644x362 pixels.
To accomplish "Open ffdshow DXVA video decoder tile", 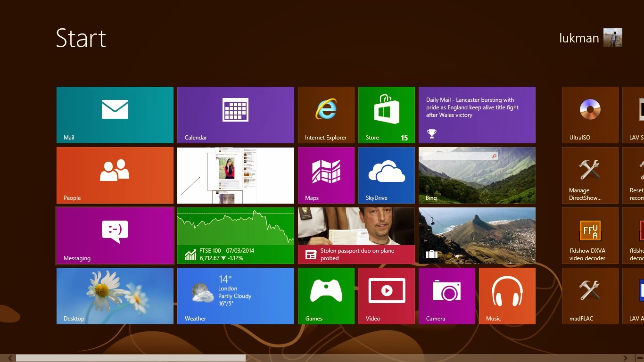I will [590, 236].
